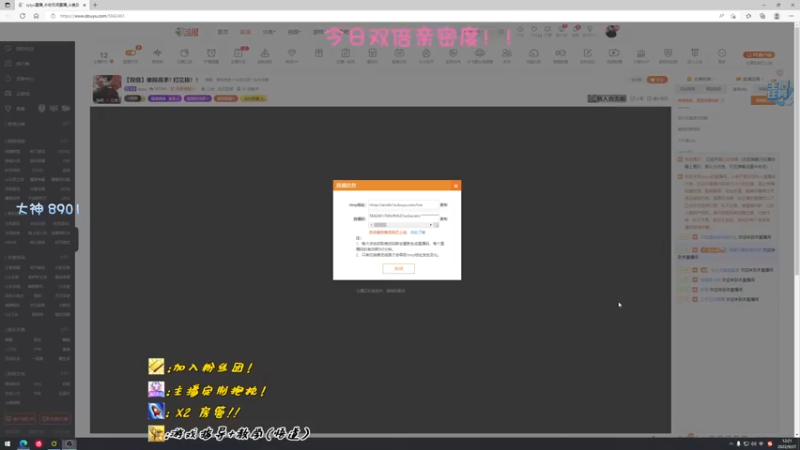
Task: Click the stream key box right scroll arrow
Action: [x=431, y=225]
